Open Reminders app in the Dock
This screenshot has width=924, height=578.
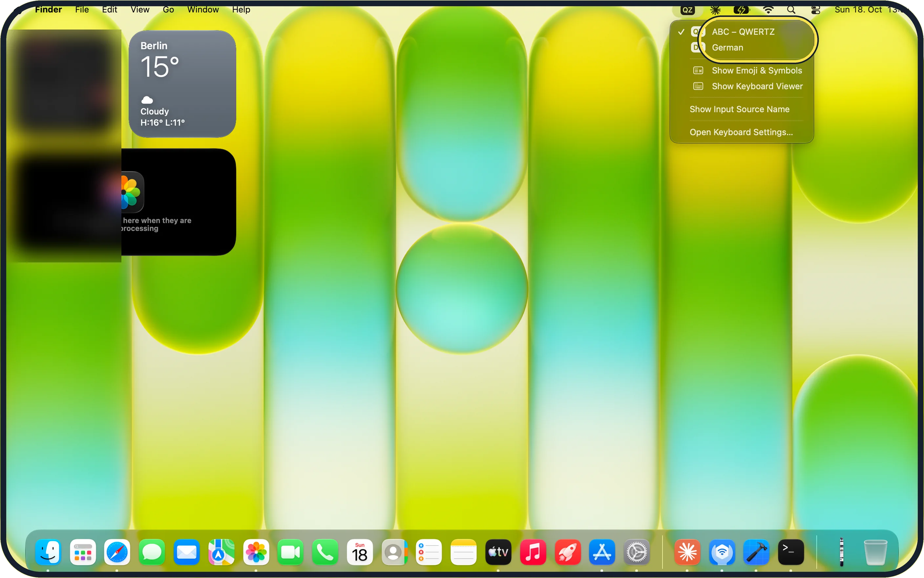(x=429, y=552)
